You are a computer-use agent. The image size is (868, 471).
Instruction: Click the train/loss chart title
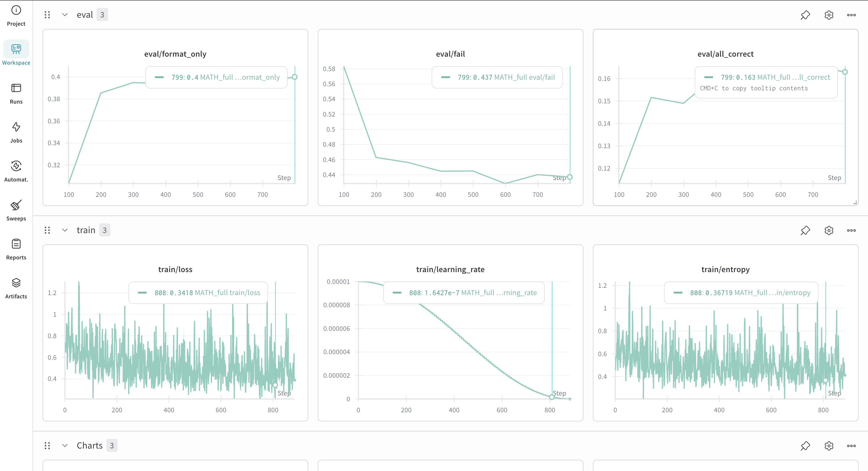coord(175,269)
